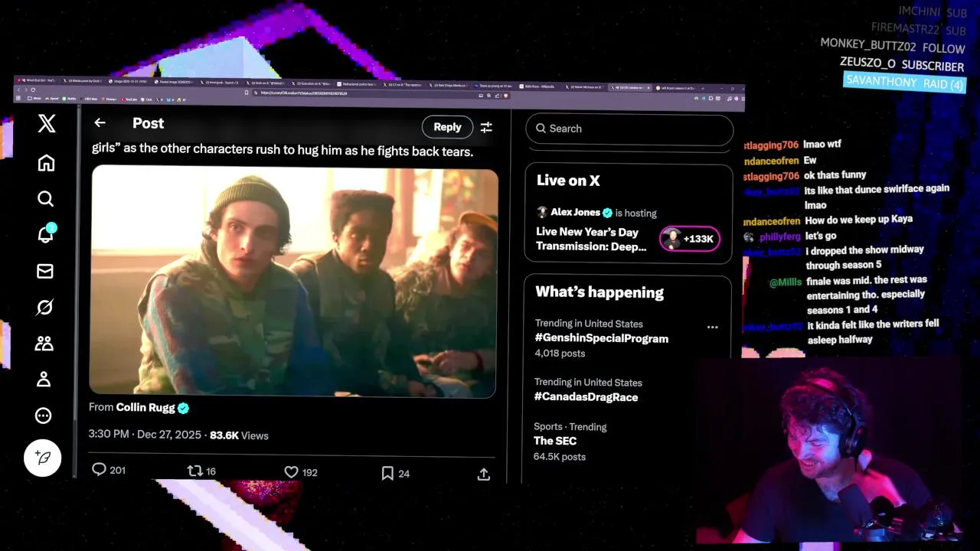The height and width of the screenshot is (551, 980).
Task: Bookmark the post showing 24 bookmarks
Action: pyautogui.click(x=387, y=474)
